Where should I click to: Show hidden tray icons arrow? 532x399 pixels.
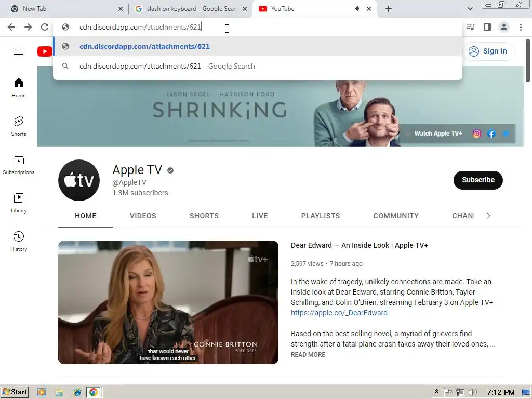436,392
